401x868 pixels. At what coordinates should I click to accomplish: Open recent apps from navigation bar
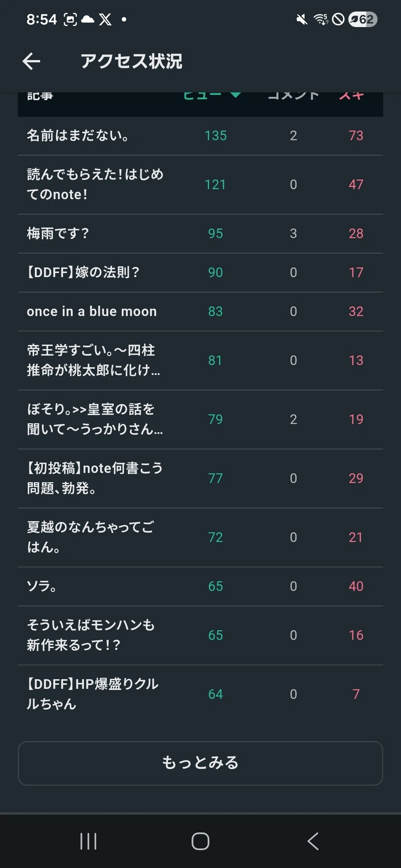[x=88, y=841]
